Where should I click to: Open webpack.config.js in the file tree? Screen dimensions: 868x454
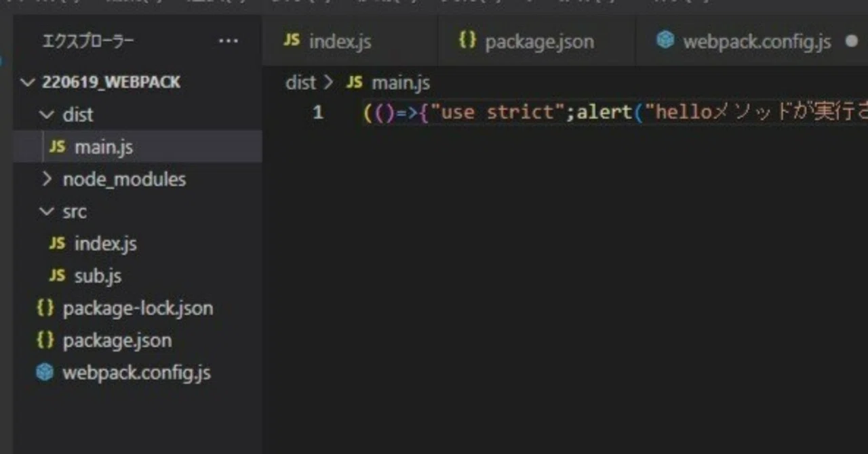click(x=138, y=373)
